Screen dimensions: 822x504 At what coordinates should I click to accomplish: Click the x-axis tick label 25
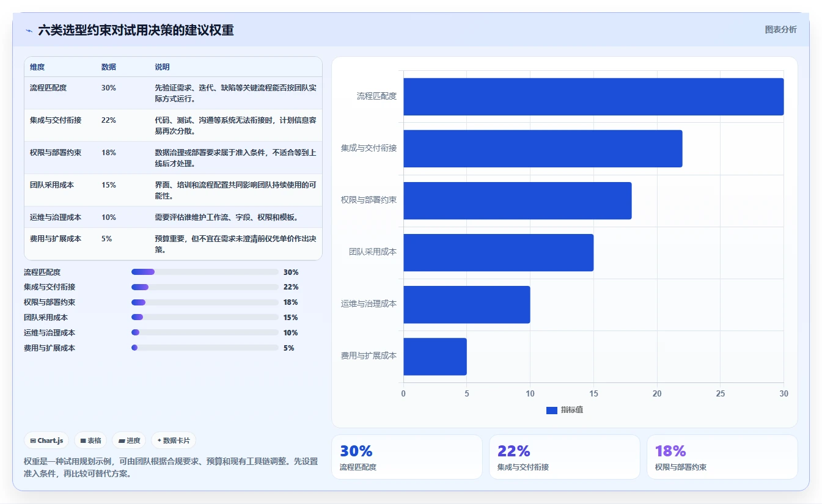721,394
